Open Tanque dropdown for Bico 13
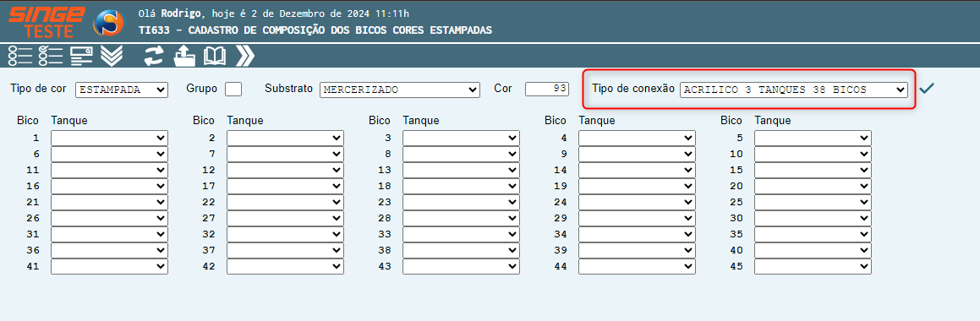Viewport: 980px width, 321px height. (x=461, y=170)
